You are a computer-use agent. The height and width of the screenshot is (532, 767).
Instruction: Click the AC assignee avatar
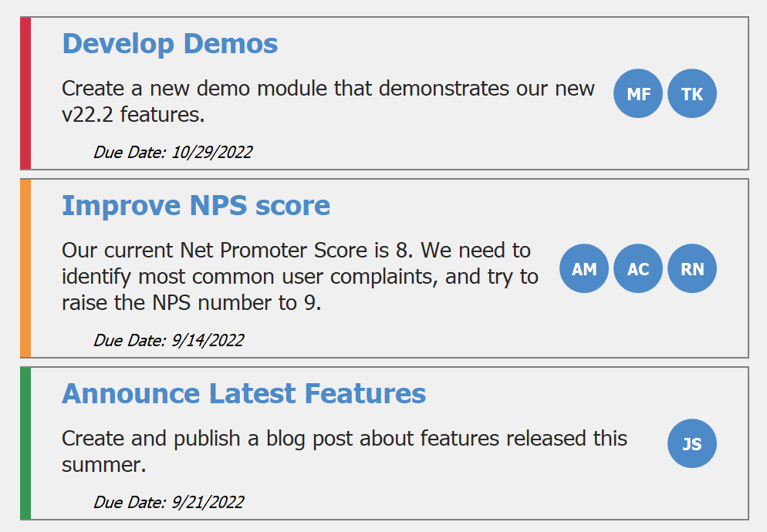638,269
